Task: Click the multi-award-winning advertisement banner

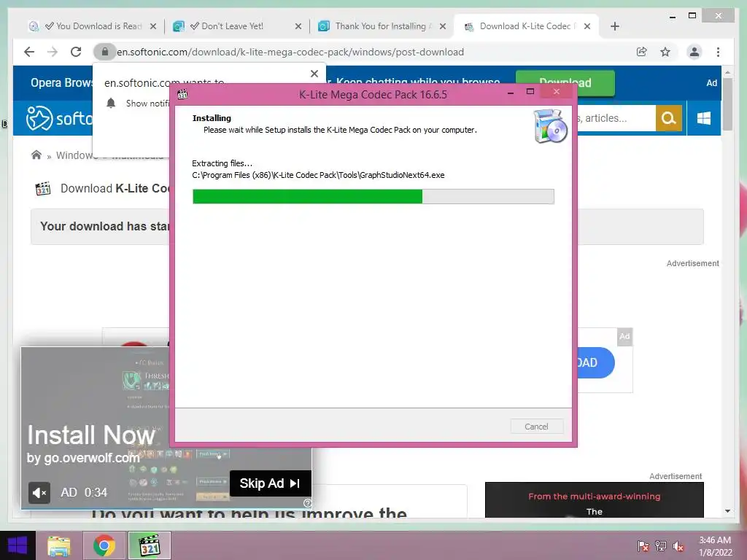Action: coord(594,499)
